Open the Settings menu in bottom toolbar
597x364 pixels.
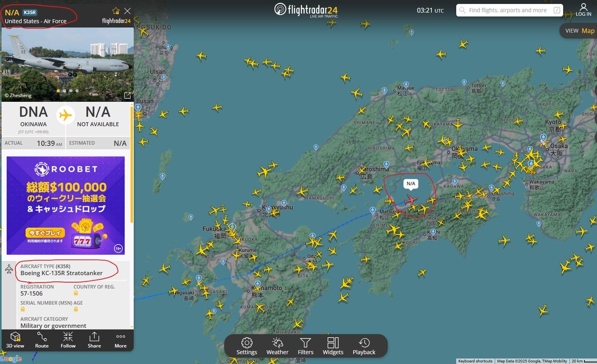[x=247, y=346]
